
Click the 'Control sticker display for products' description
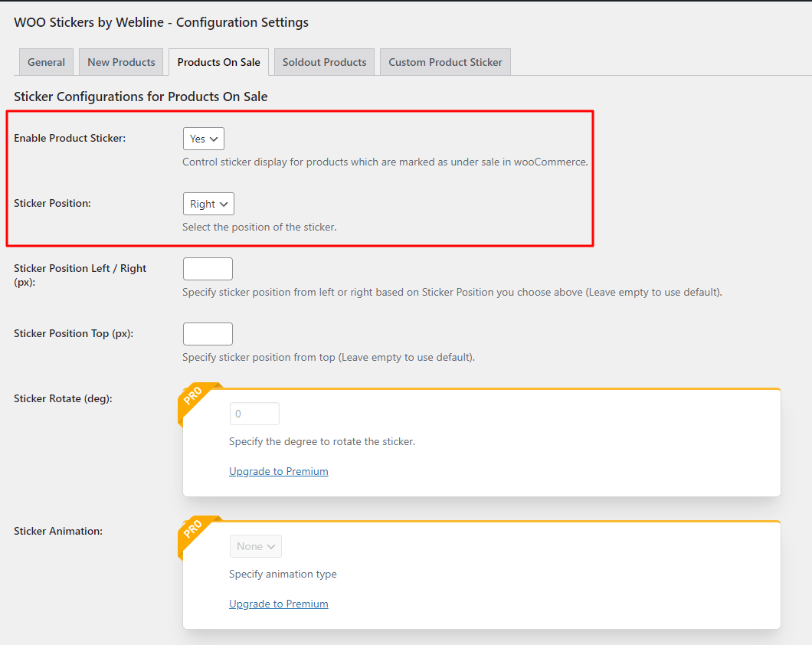coord(385,162)
